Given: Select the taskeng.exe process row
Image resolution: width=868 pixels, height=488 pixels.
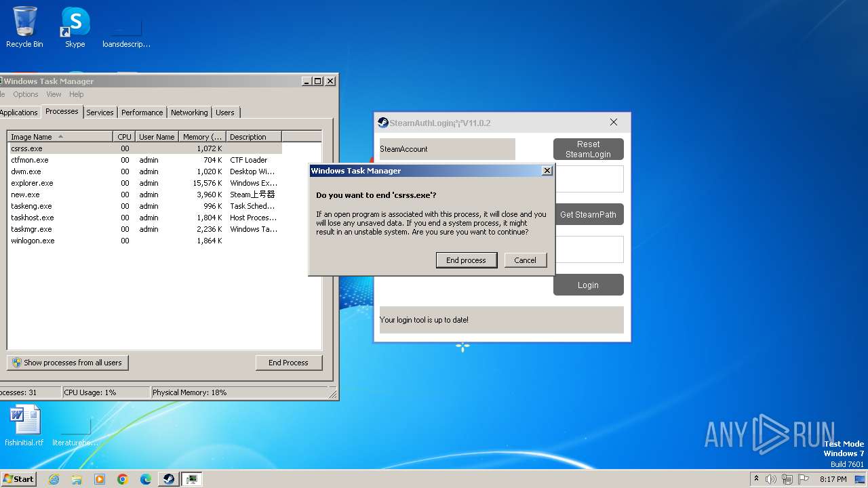Looking at the screenshot, I should (x=144, y=206).
